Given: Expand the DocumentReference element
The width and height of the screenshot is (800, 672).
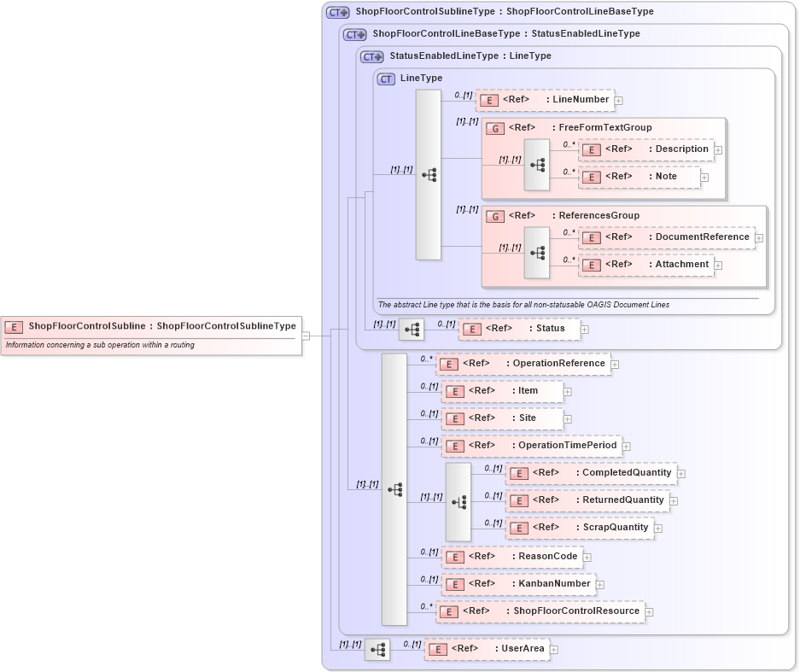Looking at the screenshot, I should coord(758,237).
